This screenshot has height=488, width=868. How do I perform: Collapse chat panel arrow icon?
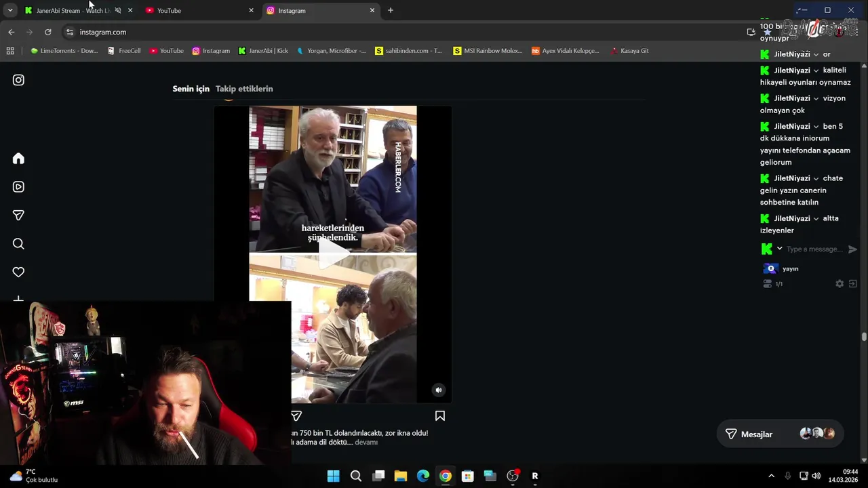[853, 284]
